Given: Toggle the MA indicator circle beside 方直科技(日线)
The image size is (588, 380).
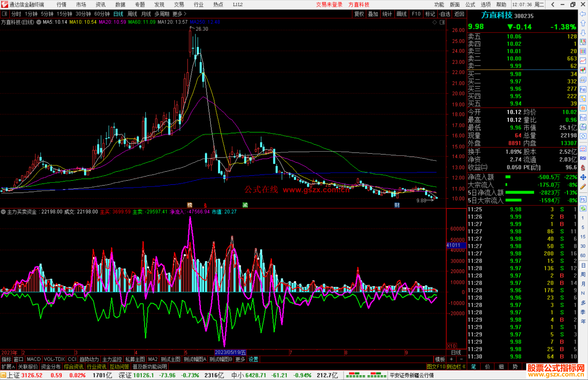Looking at the screenshot, I should coord(39,22).
